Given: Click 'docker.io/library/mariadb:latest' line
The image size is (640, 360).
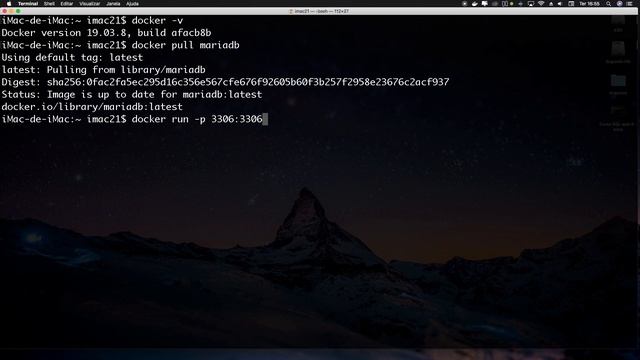Looking at the screenshot, I should coord(92,107).
